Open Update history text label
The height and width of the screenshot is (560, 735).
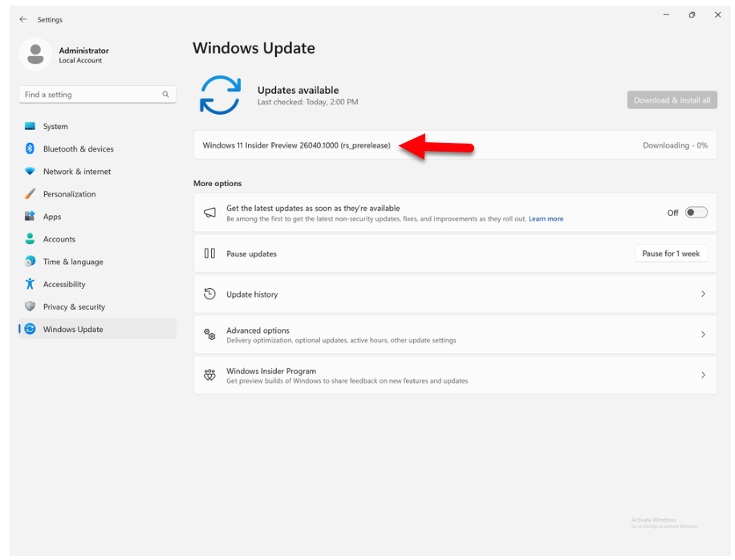pos(252,294)
